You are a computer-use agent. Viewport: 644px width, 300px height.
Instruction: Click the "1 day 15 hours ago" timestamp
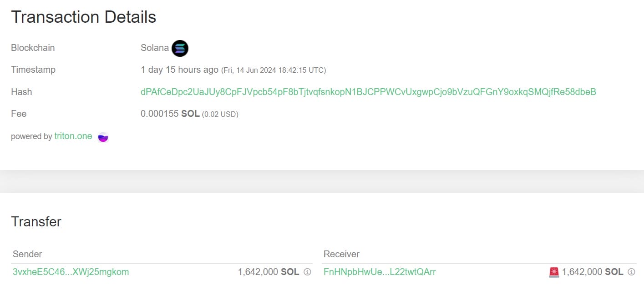pos(179,70)
